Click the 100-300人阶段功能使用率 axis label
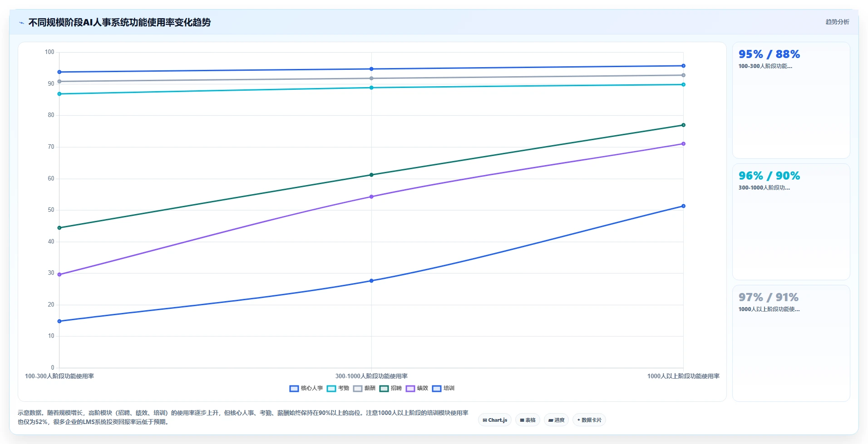868x444 pixels. coord(59,376)
